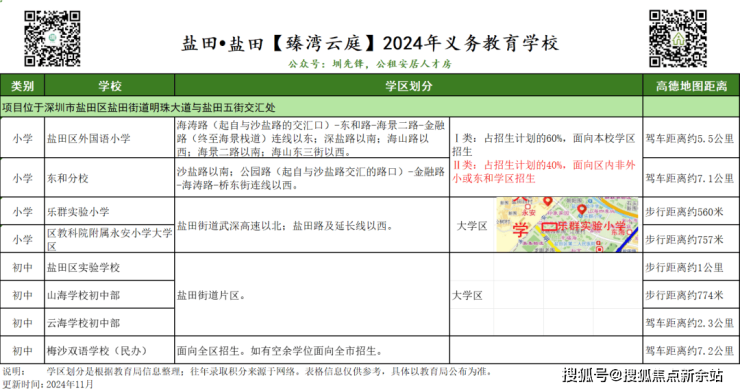Click the QR code at top right

pyautogui.click(x=678, y=38)
